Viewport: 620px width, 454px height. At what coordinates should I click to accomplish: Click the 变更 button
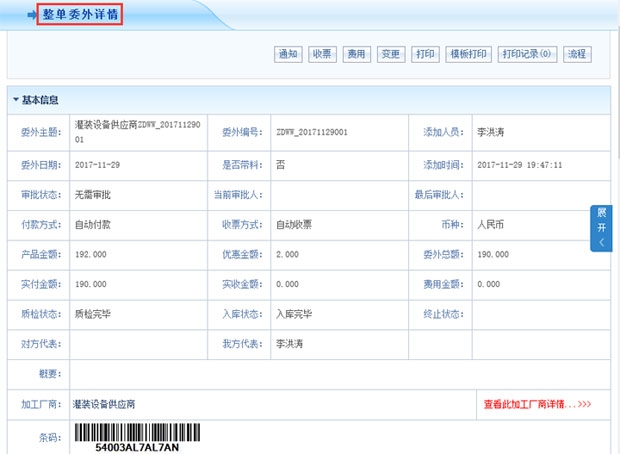(391, 54)
